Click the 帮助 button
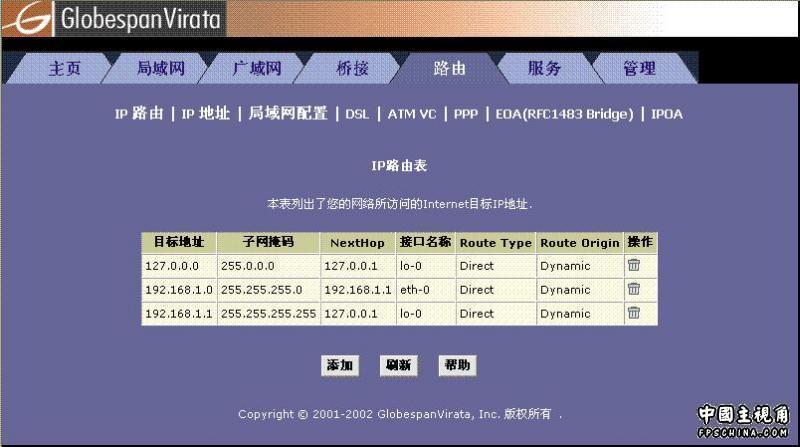The image size is (800, 447). tap(457, 365)
